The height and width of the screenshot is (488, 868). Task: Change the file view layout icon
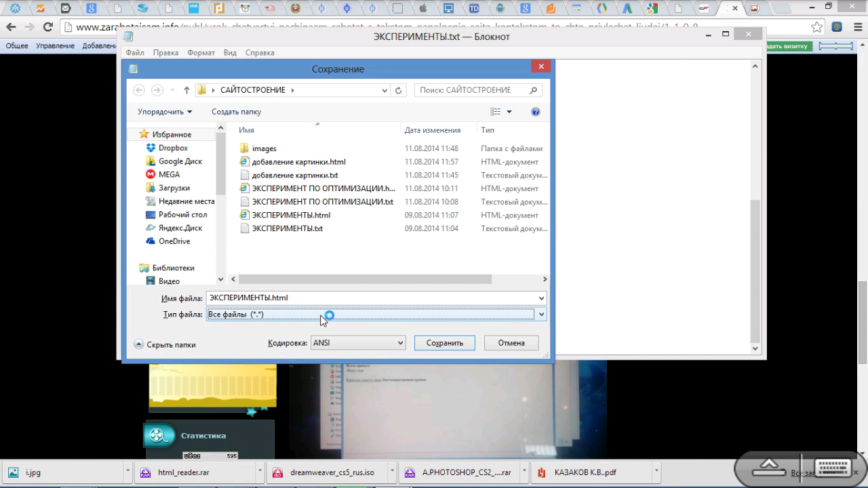[496, 112]
